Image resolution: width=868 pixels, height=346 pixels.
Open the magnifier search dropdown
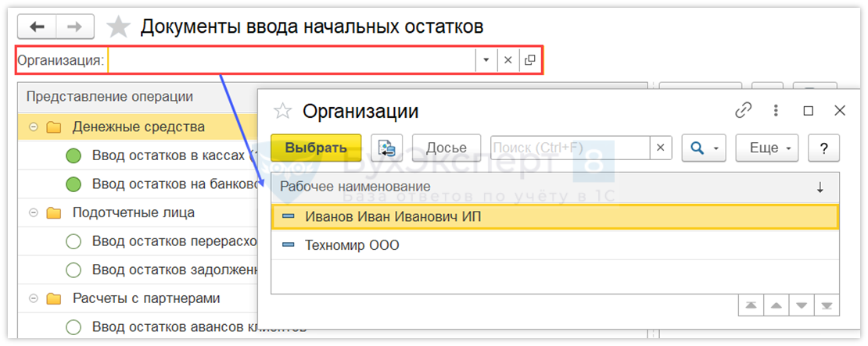tap(704, 148)
